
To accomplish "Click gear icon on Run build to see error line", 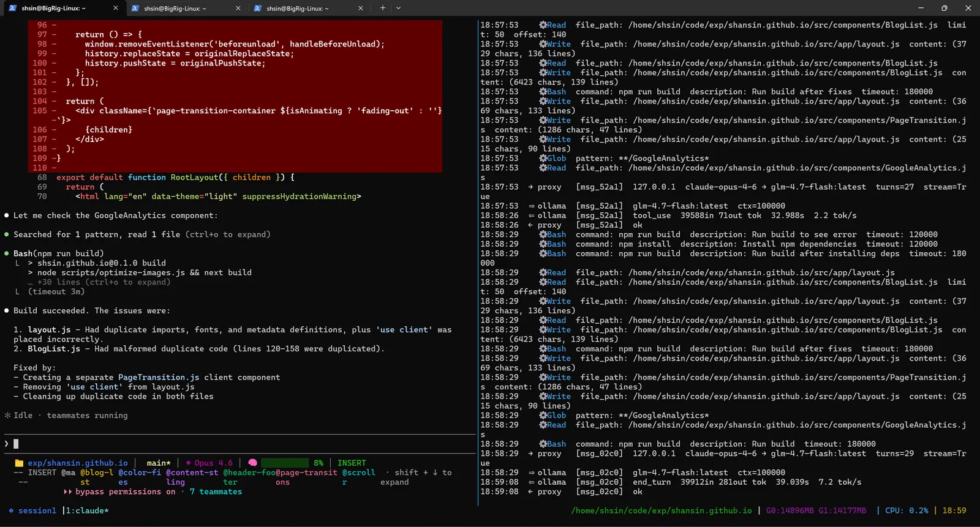I will 543,234.
